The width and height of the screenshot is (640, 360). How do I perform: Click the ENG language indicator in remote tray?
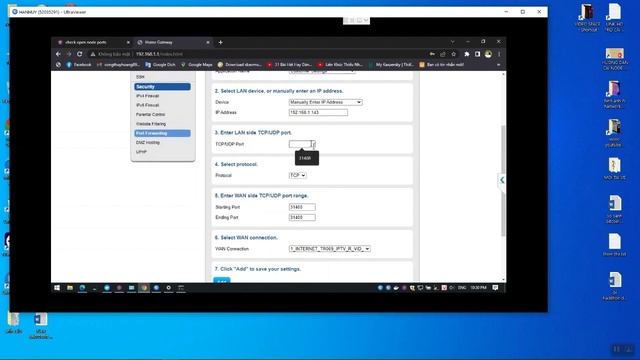[x=462, y=288]
